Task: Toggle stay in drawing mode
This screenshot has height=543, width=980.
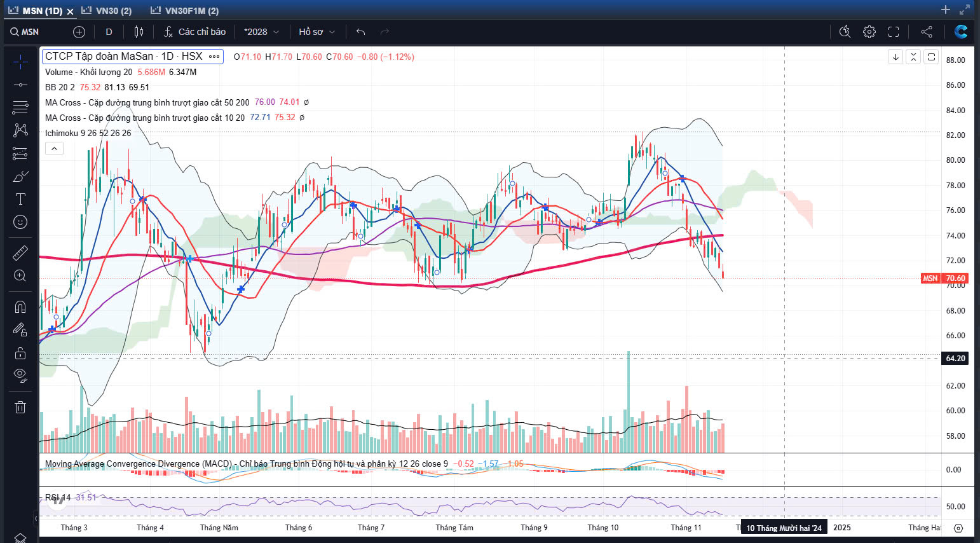Action: [x=20, y=329]
